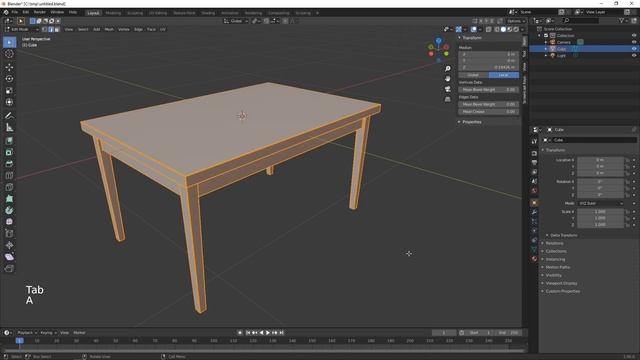This screenshot has height=360, width=640.
Task: Expand the Motion Paths panel
Action: tap(557, 267)
